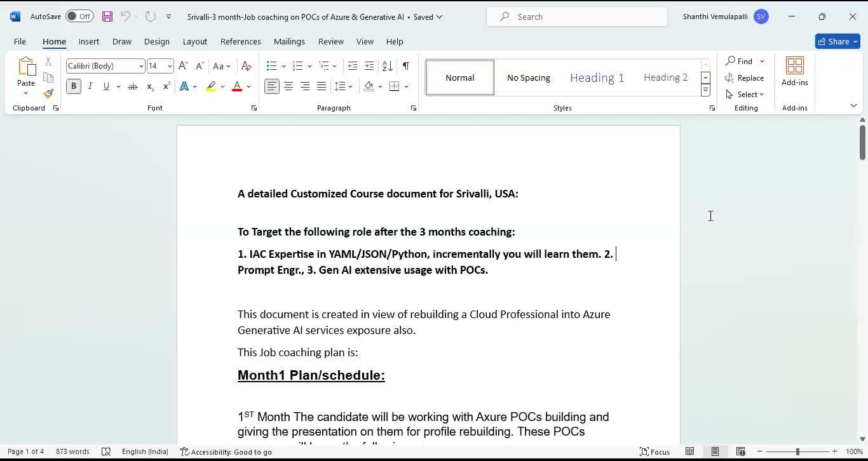
Task: Open the font size dropdown
Action: (x=170, y=66)
